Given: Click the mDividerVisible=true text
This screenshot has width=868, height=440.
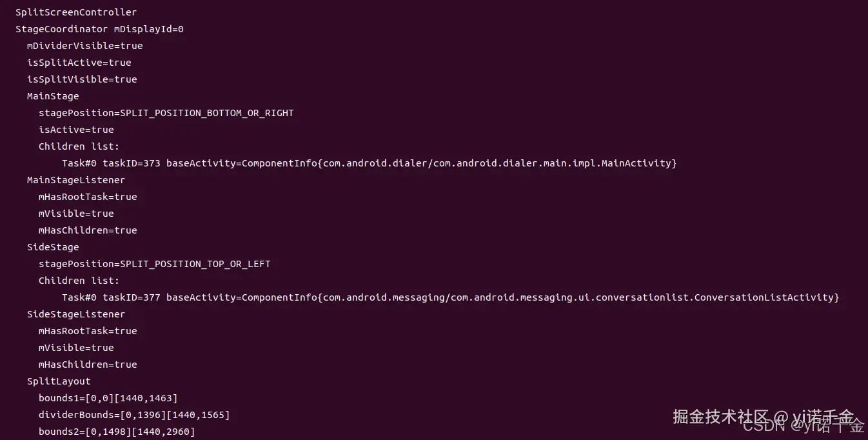Looking at the screenshot, I should [84, 46].
